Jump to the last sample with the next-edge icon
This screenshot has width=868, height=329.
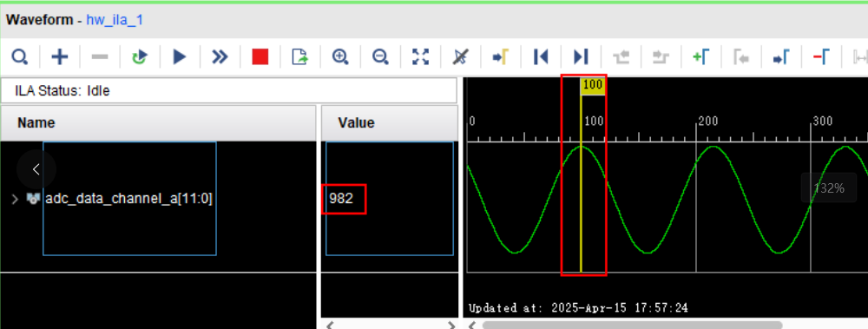tap(581, 56)
